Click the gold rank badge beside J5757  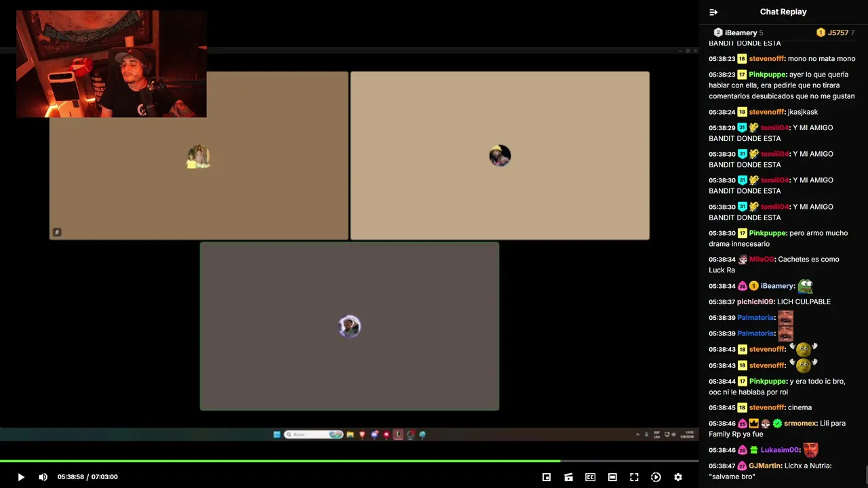[821, 33]
